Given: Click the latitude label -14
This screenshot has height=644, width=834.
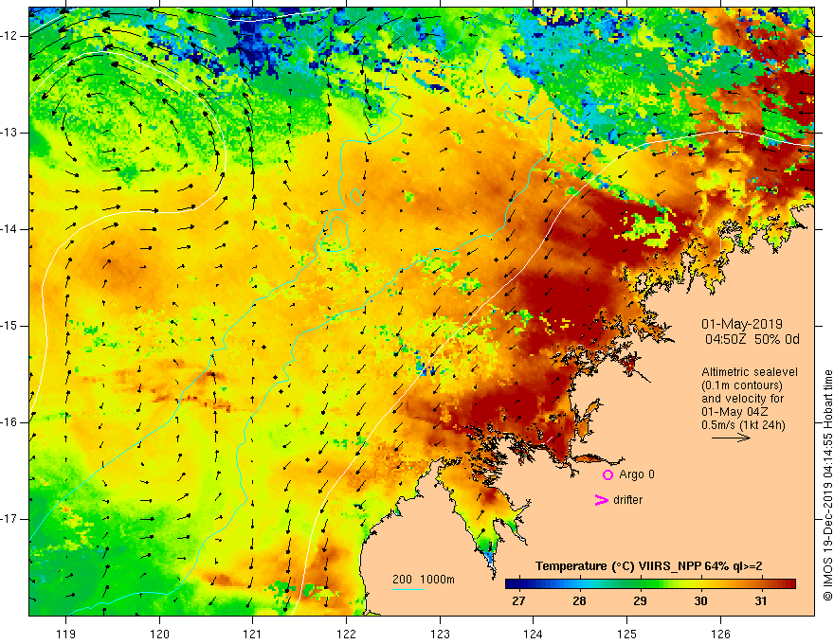Looking at the screenshot, I should pyautogui.click(x=10, y=229).
